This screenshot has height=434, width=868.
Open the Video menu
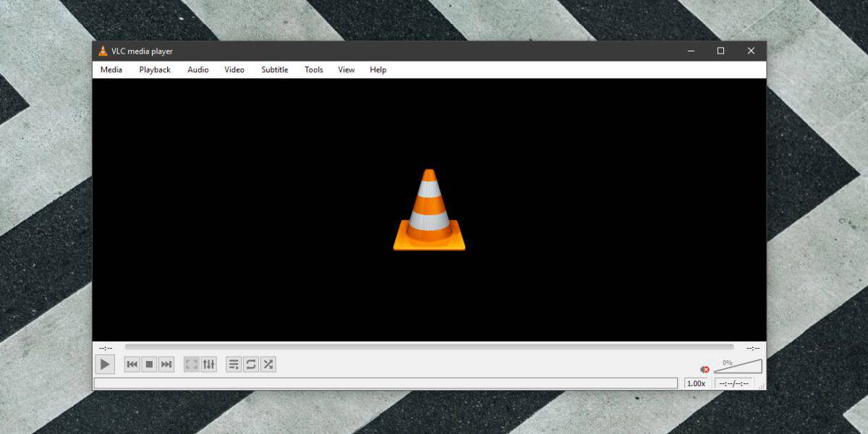tap(234, 69)
